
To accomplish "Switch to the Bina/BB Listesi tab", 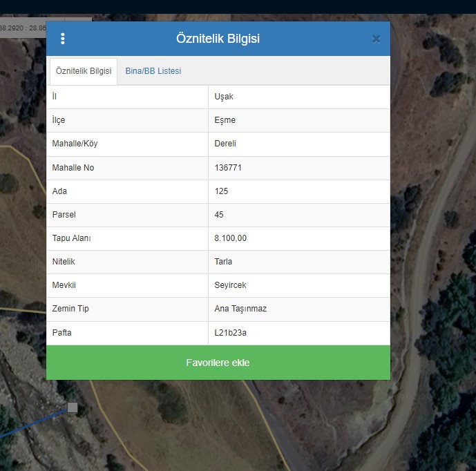I will coord(153,71).
